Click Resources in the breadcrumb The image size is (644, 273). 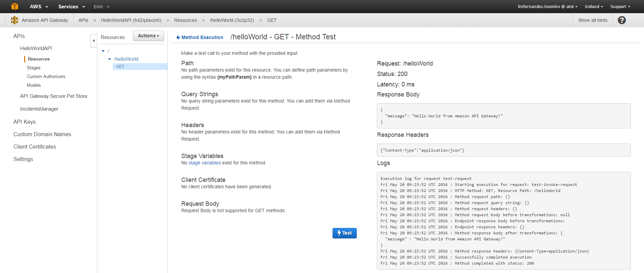coord(186,20)
